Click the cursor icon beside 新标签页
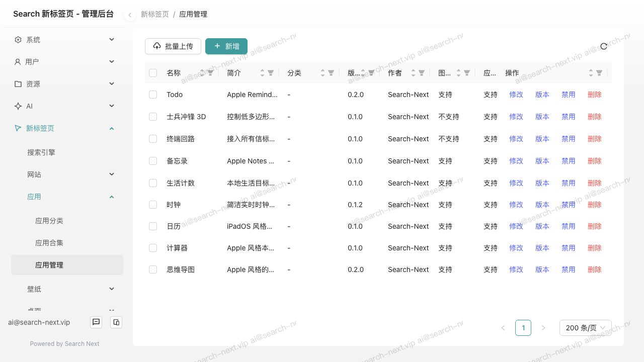 point(18,128)
